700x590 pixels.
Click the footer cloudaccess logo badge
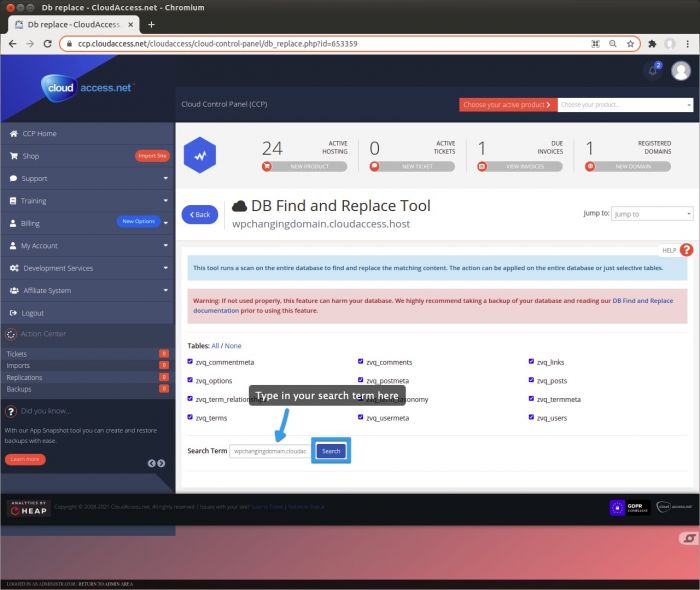click(x=674, y=507)
